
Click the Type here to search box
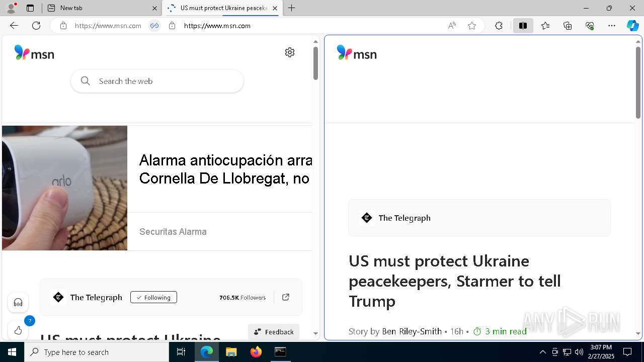click(x=97, y=352)
